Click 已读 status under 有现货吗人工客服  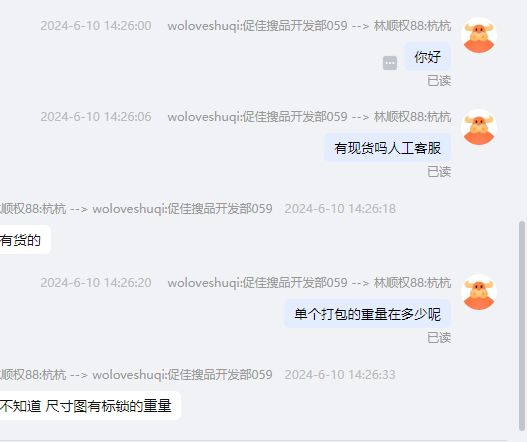coord(439,172)
